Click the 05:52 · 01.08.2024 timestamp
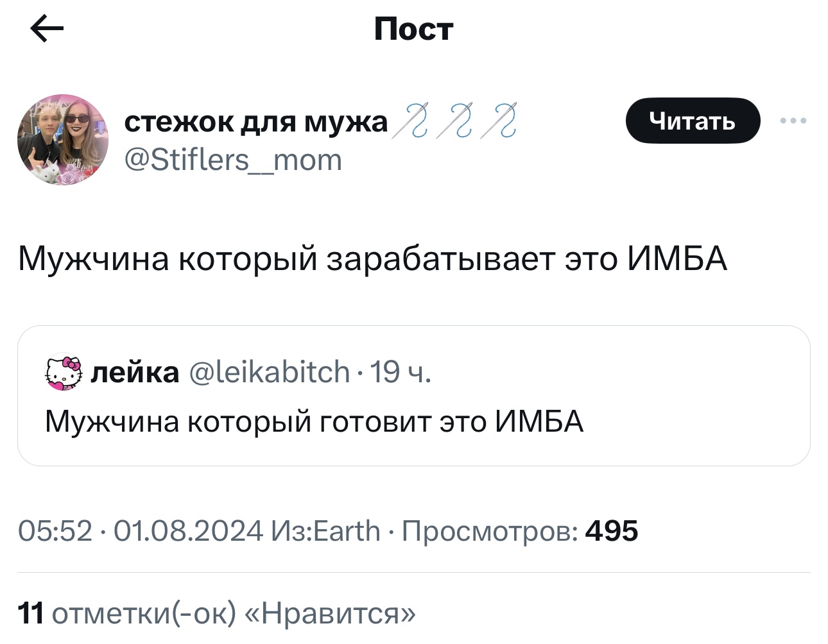This screenshot has height=644, width=828. coord(141,530)
